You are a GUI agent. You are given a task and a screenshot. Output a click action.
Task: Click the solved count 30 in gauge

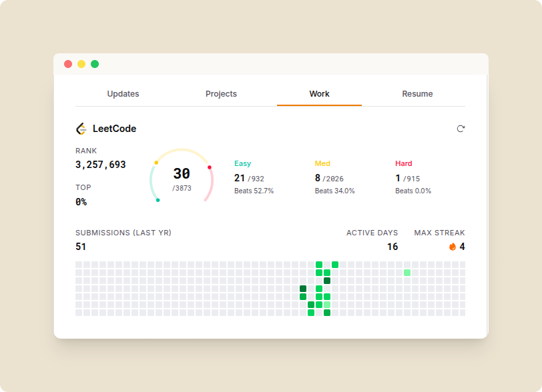click(182, 174)
